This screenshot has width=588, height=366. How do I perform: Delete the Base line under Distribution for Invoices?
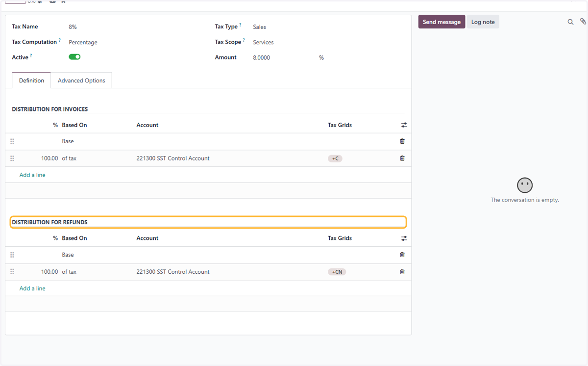point(402,141)
